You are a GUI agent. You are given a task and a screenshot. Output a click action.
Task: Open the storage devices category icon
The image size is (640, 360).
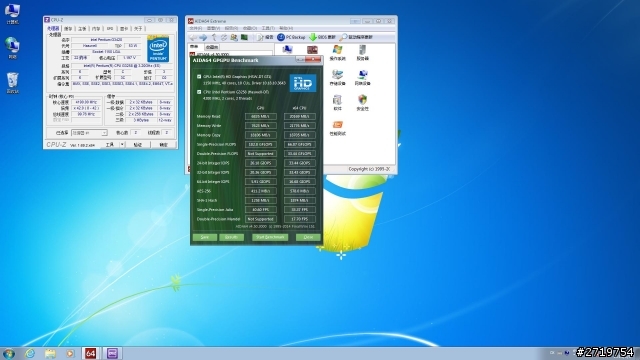pos(337,78)
